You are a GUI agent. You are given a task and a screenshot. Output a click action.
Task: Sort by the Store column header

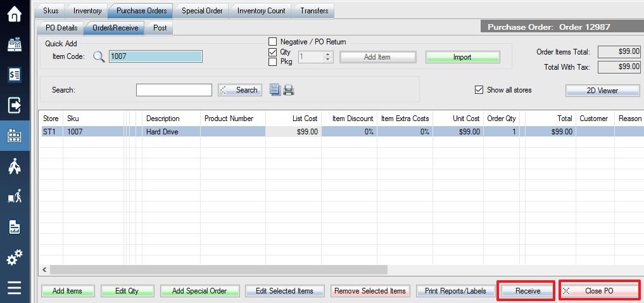(51, 119)
